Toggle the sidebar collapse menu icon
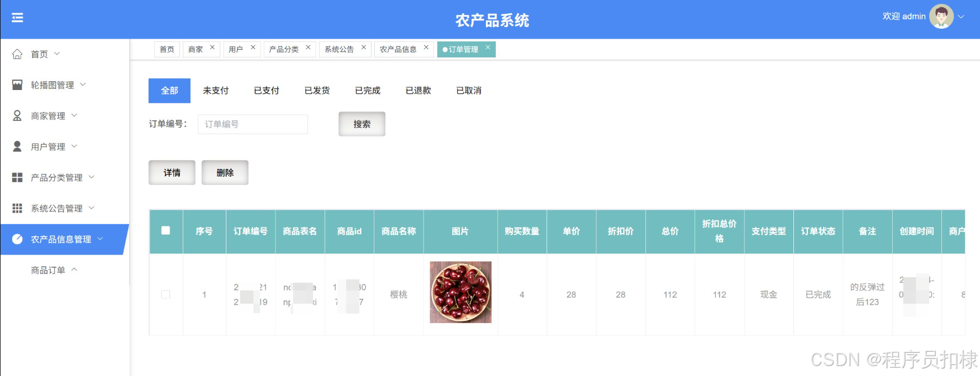This screenshot has height=376, width=980. tap(18, 18)
